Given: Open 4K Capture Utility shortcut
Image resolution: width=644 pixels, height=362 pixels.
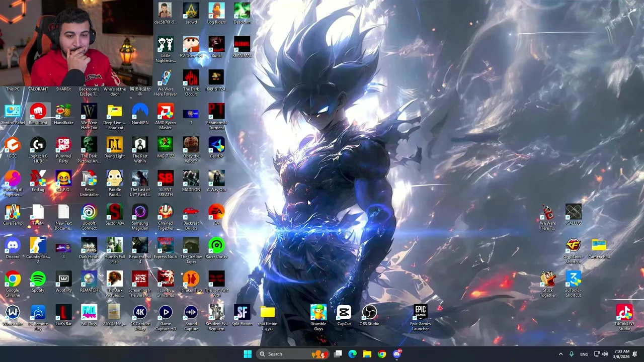Looking at the screenshot, I should [x=140, y=318].
